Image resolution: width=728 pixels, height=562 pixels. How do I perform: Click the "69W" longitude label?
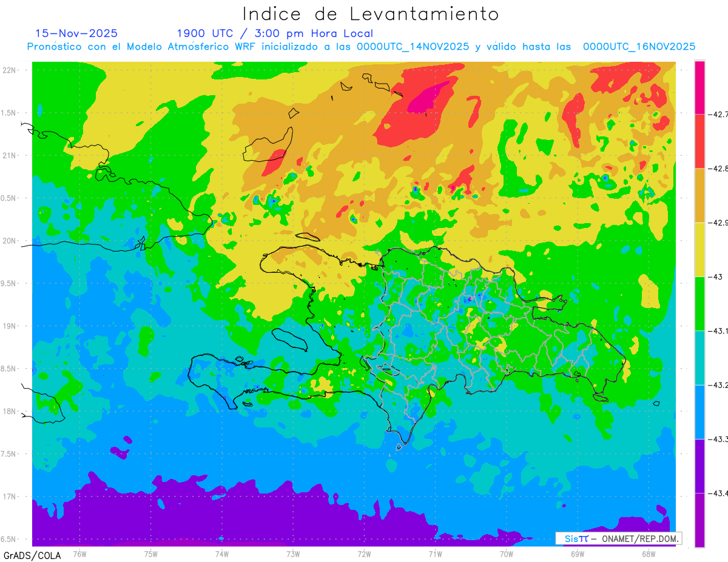pyautogui.click(x=578, y=554)
